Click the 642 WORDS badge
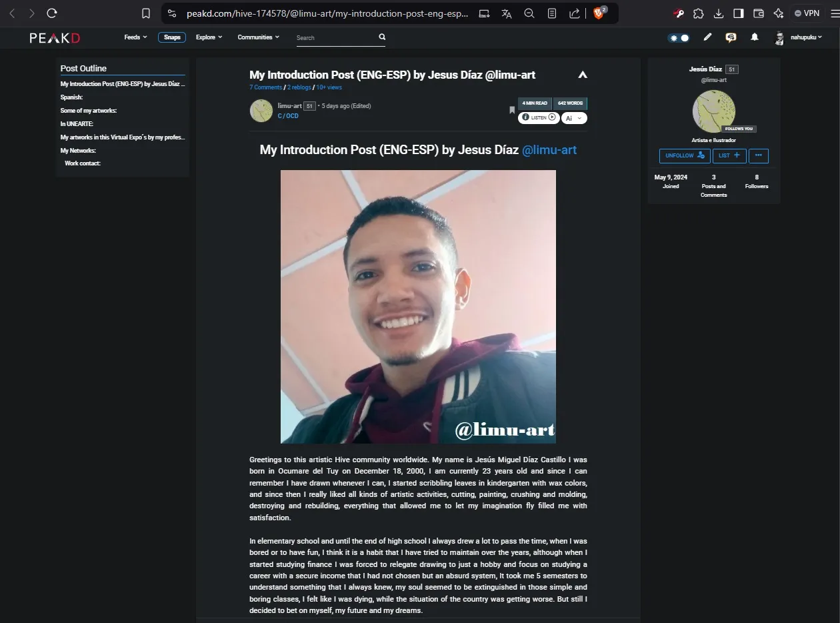Image resolution: width=840 pixels, height=623 pixels. 570,103
